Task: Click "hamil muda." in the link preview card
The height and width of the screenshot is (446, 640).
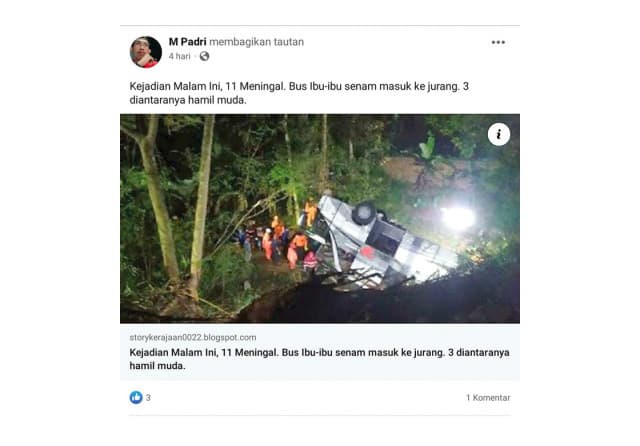Action: pyautogui.click(x=157, y=366)
